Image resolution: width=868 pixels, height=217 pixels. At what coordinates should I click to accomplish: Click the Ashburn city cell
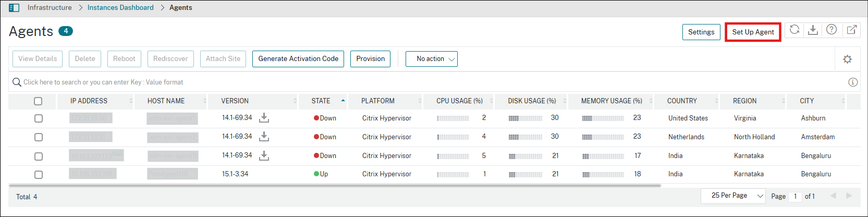click(813, 118)
